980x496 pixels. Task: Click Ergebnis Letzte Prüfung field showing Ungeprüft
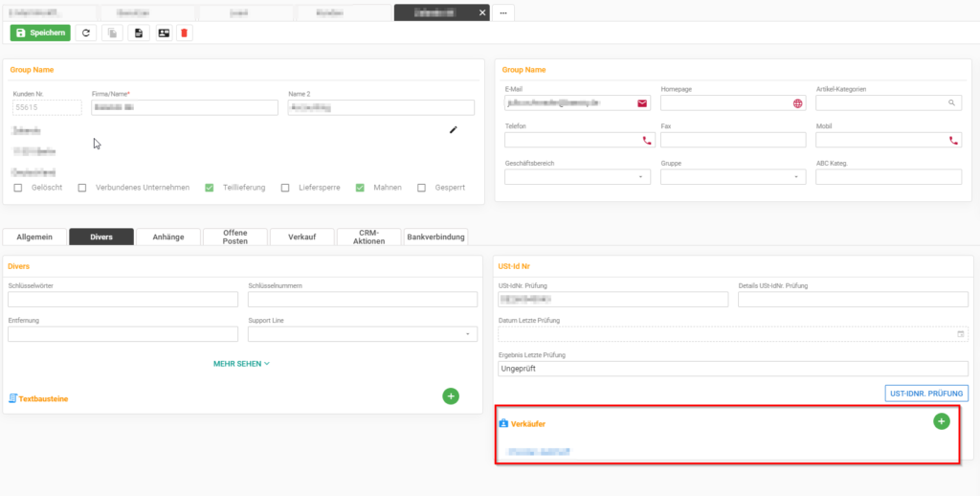click(733, 369)
